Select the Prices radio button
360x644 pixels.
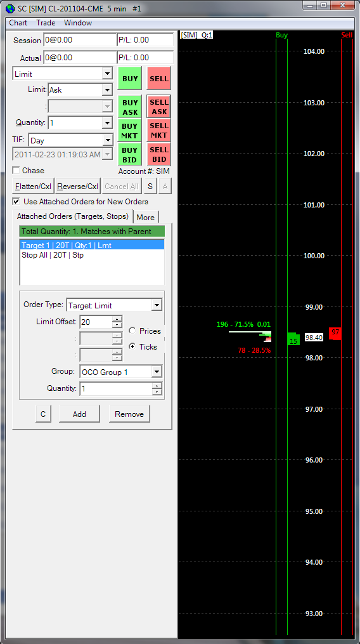(132, 331)
